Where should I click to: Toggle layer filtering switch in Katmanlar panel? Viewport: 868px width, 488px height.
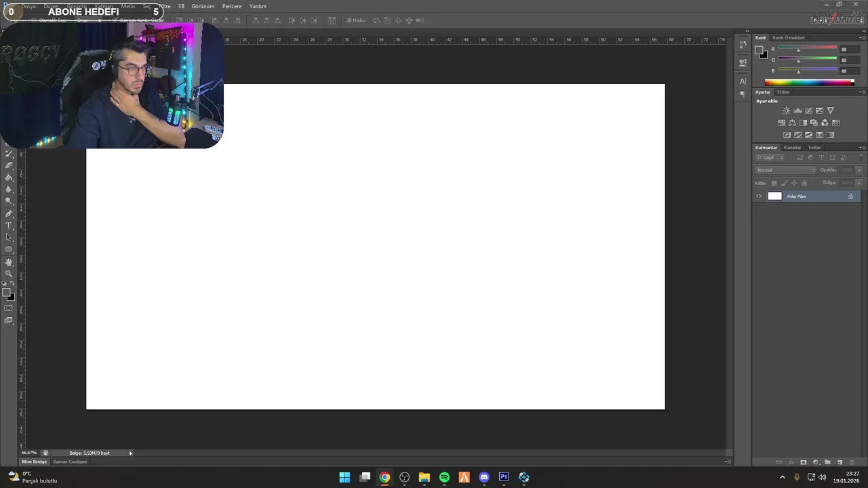pos(861,157)
